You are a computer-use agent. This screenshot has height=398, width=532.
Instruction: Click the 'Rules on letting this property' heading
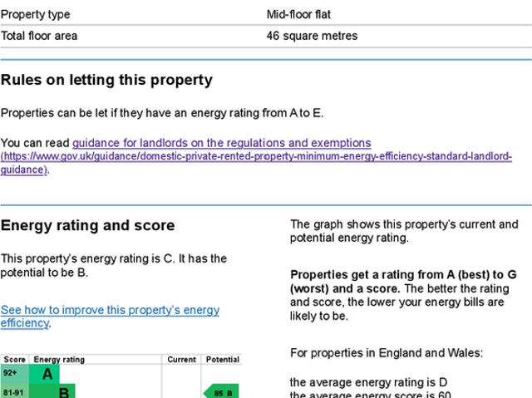(106, 81)
